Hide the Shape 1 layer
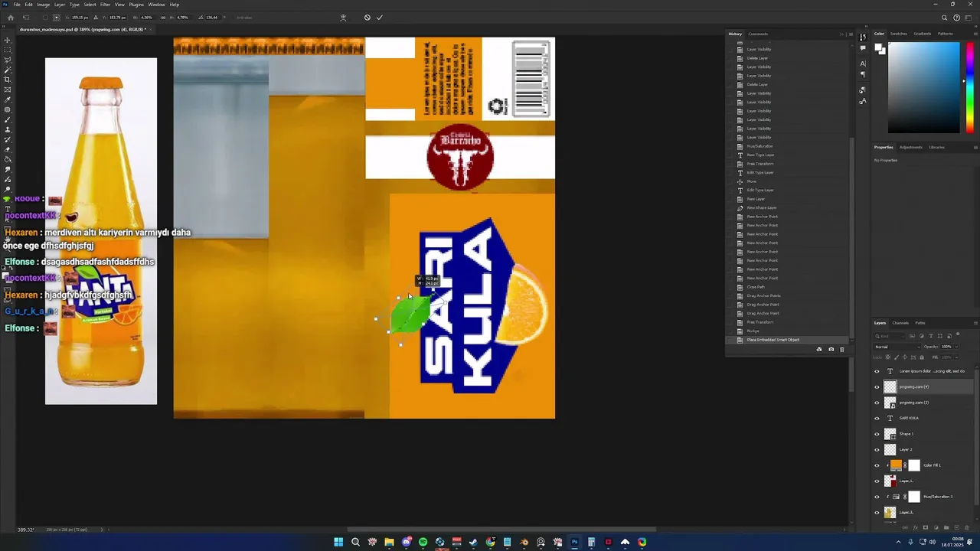 [877, 434]
